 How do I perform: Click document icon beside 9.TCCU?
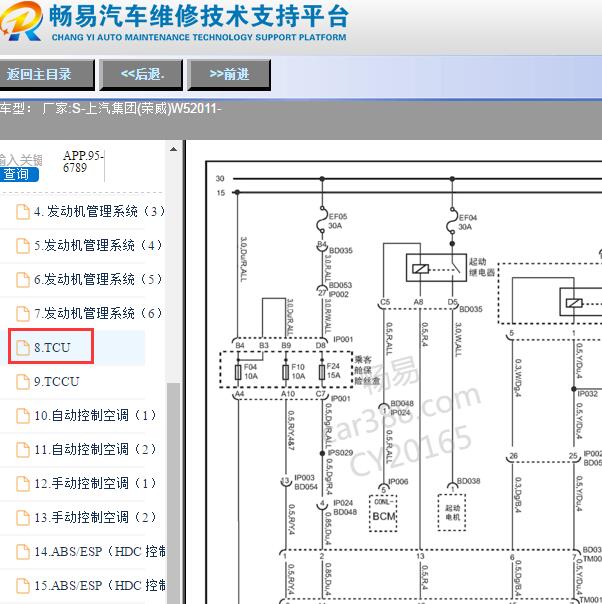23,382
